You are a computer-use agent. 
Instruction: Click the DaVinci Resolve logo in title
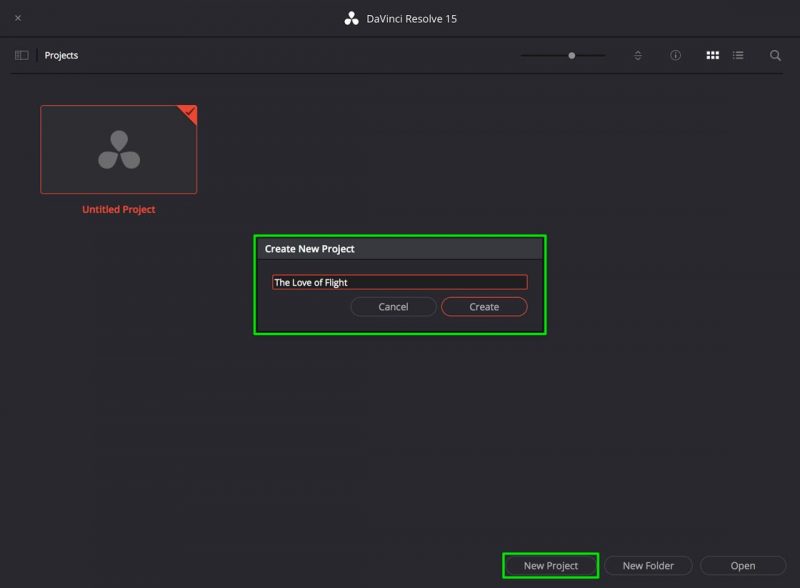351,19
